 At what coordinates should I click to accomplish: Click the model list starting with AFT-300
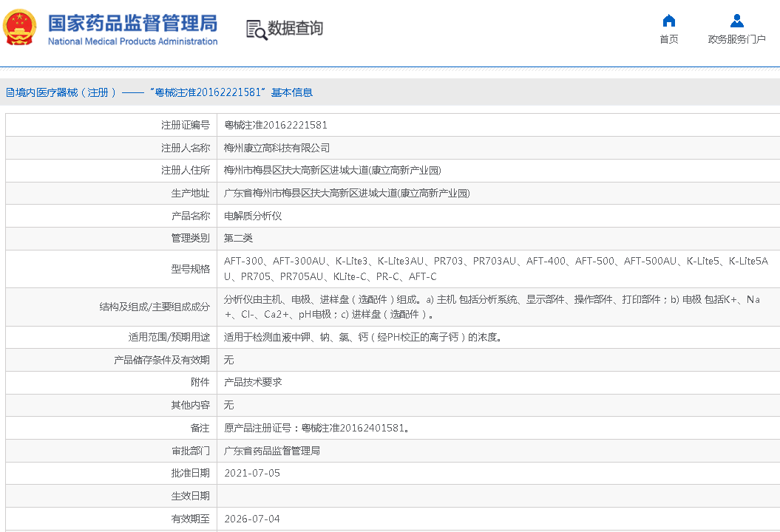tap(496, 269)
